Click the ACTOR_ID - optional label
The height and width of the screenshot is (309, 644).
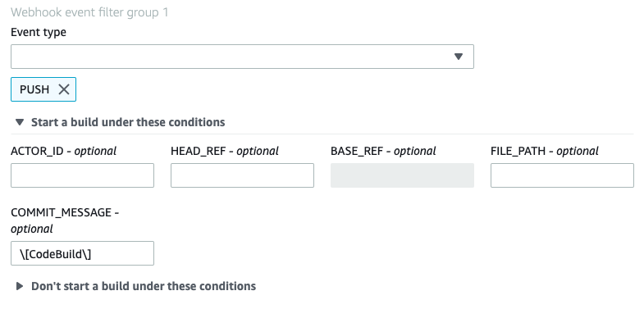pyautogui.click(x=64, y=151)
